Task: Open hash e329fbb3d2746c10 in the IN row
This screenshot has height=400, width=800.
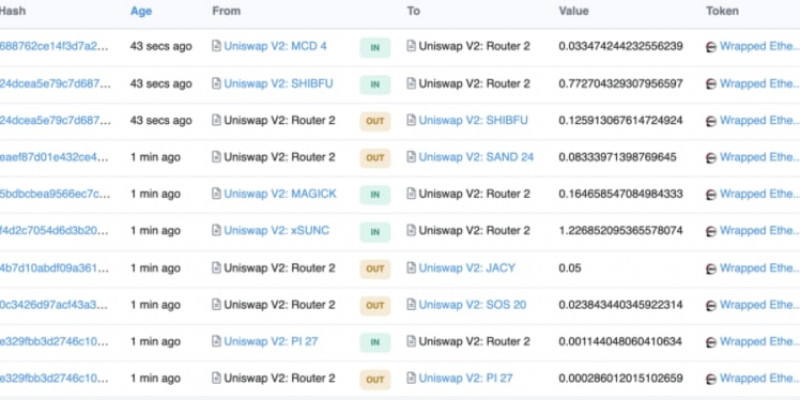Action: tap(54, 341)
